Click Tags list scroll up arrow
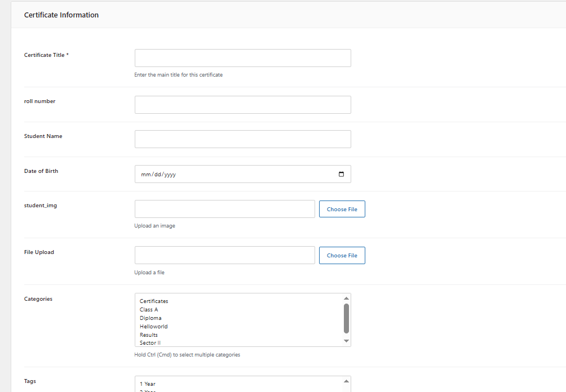 pyautogui.click(x=346, y=381)
